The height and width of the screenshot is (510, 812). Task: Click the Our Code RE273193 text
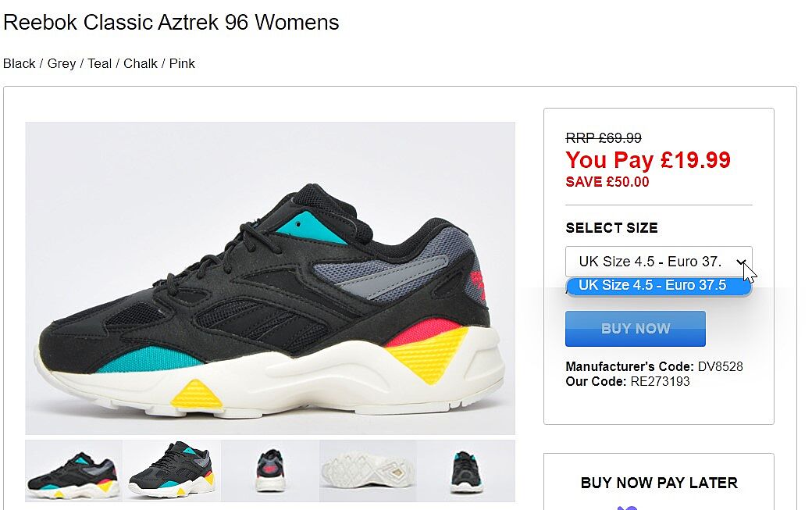628,382
